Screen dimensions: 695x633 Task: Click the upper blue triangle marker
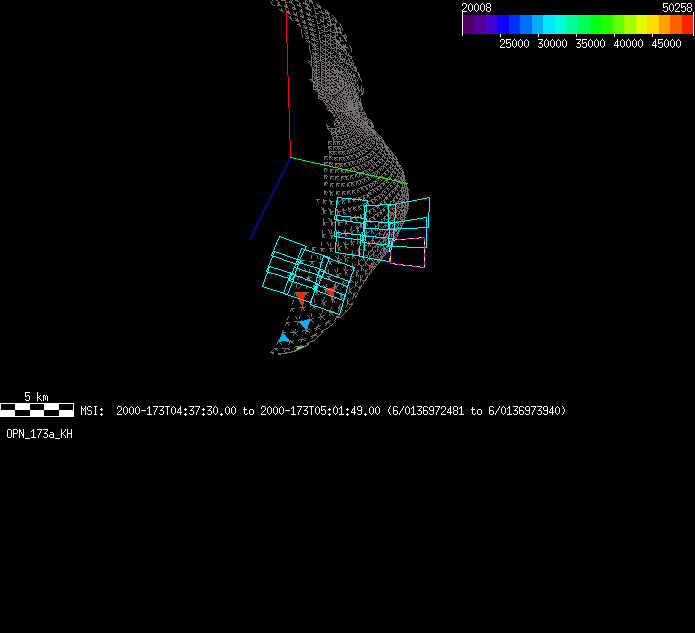304,324
